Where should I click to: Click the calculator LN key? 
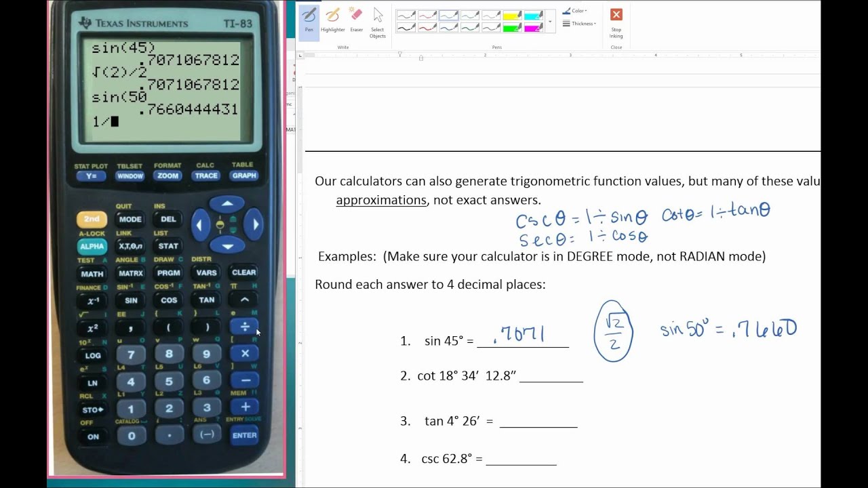[x=93, y=383]
